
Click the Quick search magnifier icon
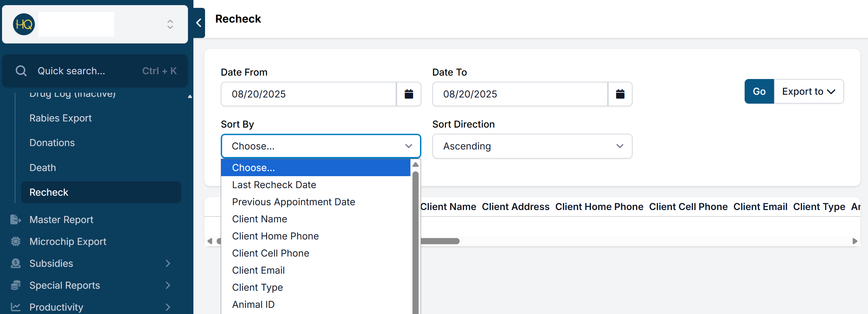pyautogui.click(x=21, y=71)
